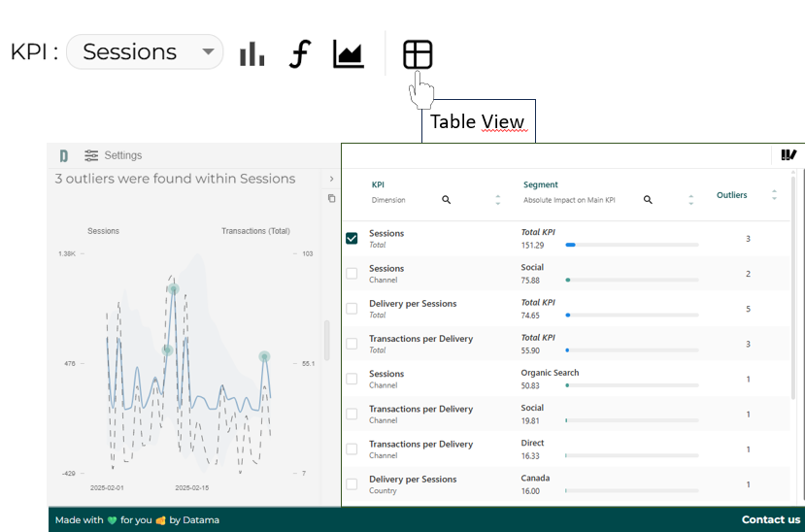Sort by Absolute Impact column arrows
This screenshot has width=805, height=532.
691,200
